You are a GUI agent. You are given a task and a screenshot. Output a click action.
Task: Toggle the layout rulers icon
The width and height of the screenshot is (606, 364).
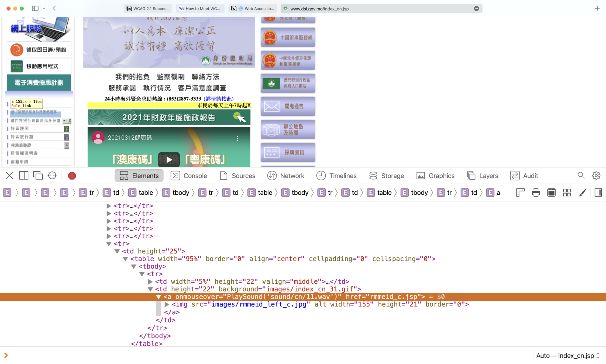click(x=520, y=193)
